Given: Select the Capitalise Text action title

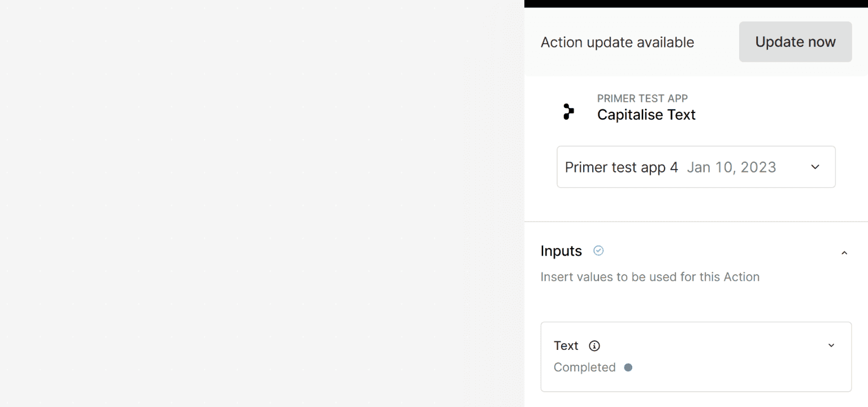Looking at the screenshot, I should pos(646,115).
